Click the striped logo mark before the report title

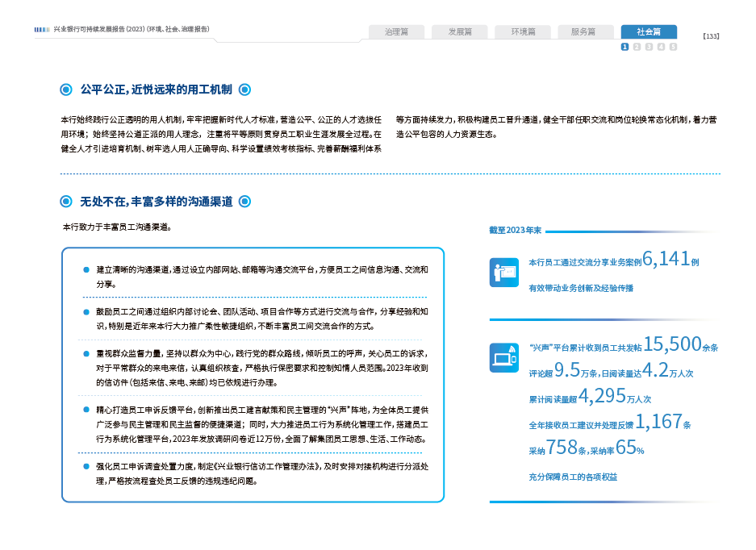click(42, 29)
